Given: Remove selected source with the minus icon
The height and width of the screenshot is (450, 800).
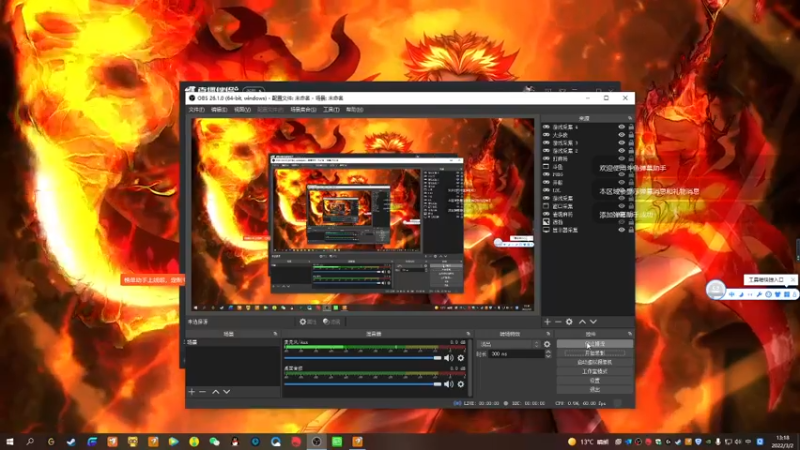Looking at the screenshot, I should [558, 322].
